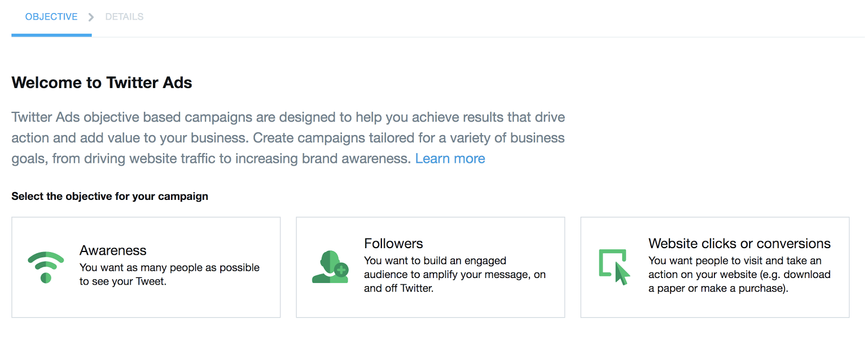The image size is (868, 347).
Task: Click the Followers person-plus icon
Action: [330, 267]
